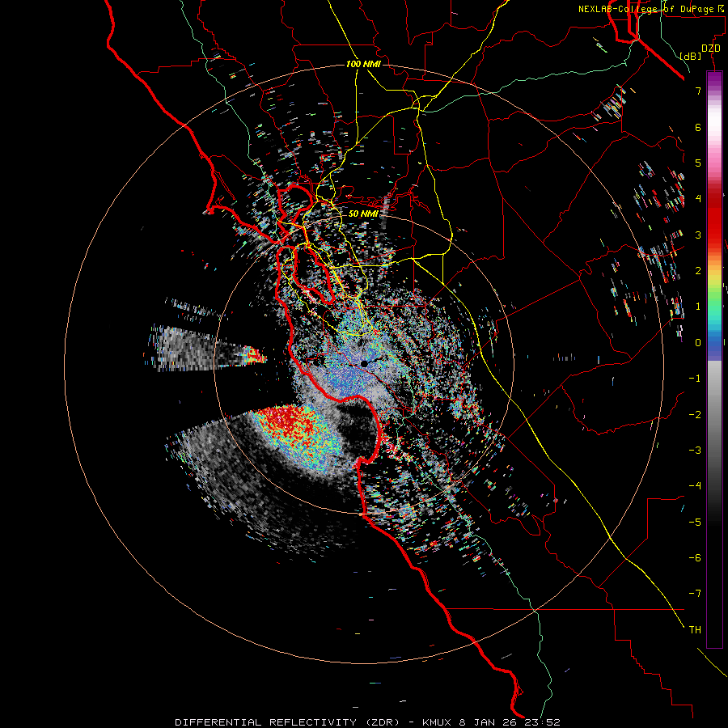Click the NEXLAB-College of DuPage credit text
The image size is (728, 728).
[x=652, y=9]
